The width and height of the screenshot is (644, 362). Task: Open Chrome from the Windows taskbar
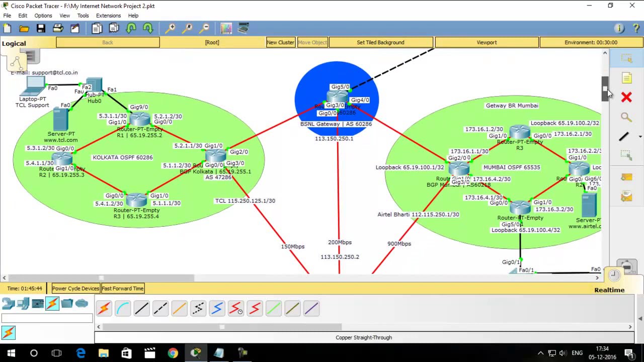tap(173, 353)
